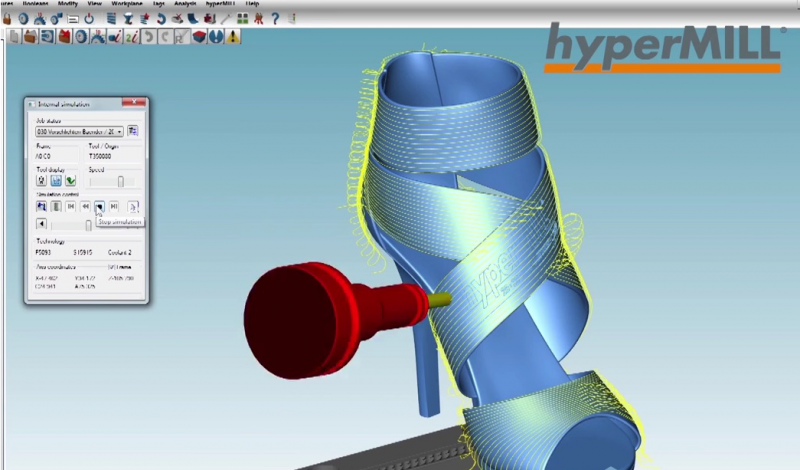Click the blue info 'i' icon

coord(115,37)
